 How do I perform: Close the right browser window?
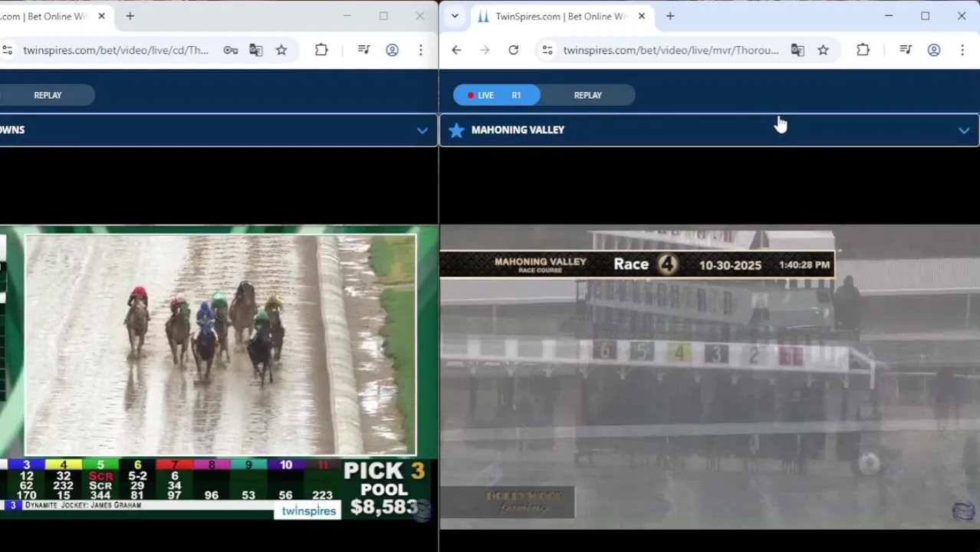point(962,15)
